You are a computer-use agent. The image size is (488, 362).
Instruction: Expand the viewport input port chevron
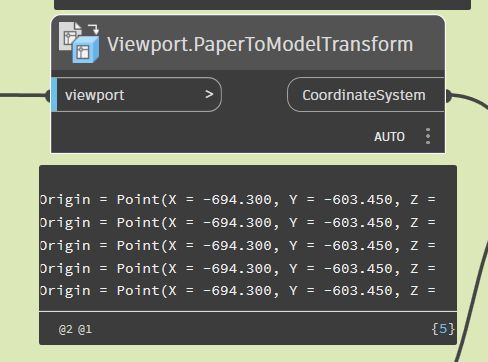click(x=209, y=95)
